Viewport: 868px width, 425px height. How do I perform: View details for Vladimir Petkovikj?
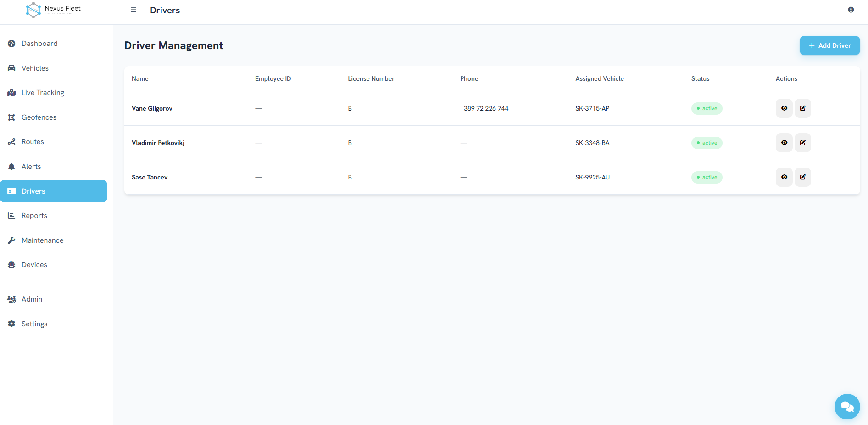(784, 143)
